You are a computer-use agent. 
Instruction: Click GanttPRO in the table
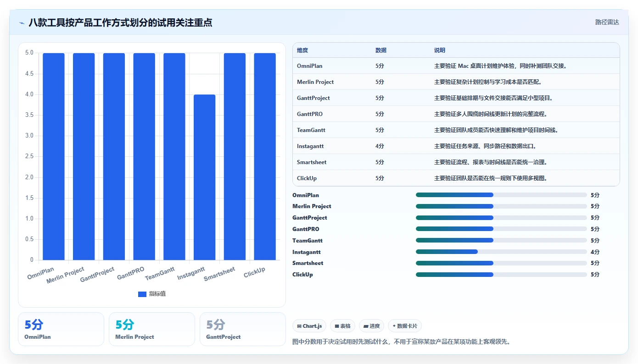tap(310, 114)
